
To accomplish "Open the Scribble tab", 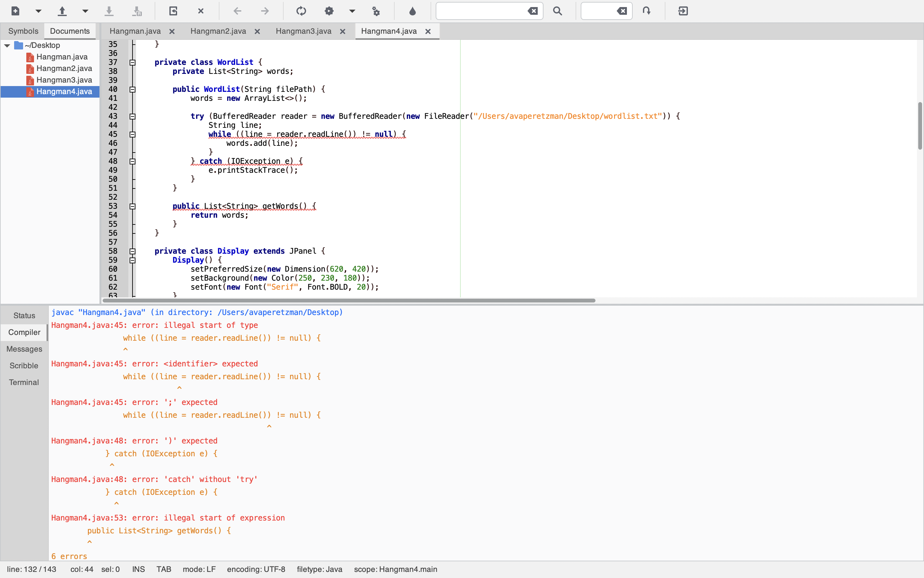I will 24,365.
